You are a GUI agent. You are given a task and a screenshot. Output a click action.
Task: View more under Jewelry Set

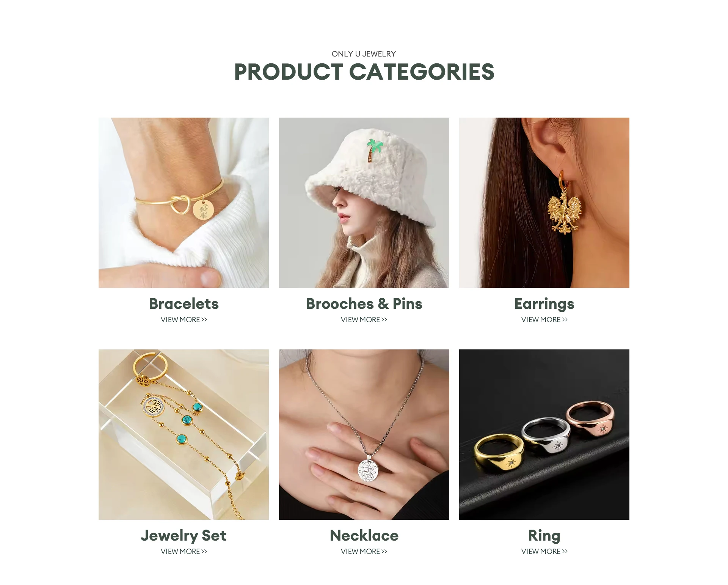[x=184, y=551]
